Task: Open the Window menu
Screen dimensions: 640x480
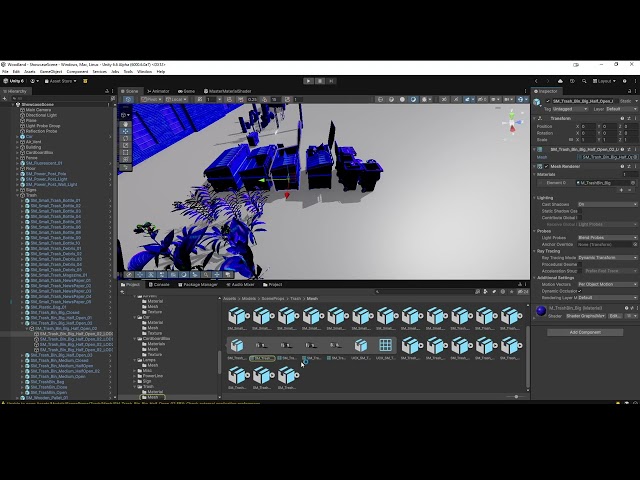Action: click(x=144, y=71)
